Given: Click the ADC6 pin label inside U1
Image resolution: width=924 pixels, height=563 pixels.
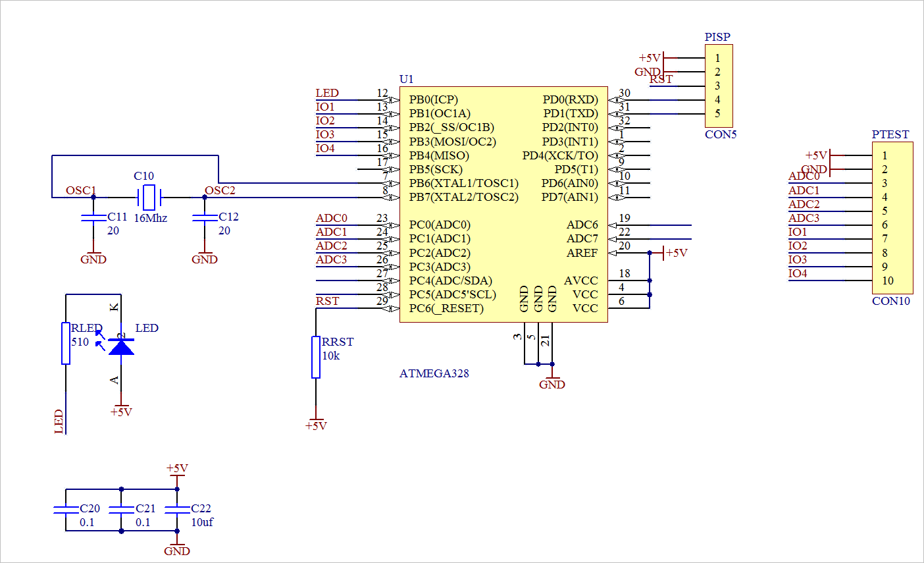Looking at the screenshot, I should pyautogui.click(x=582, y=225).
